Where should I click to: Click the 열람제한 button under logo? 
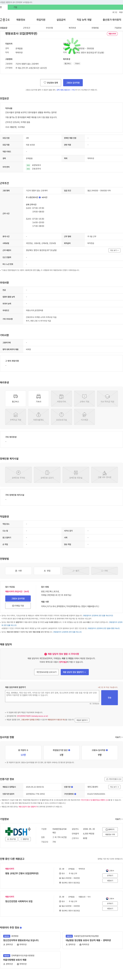click(25, 839)
